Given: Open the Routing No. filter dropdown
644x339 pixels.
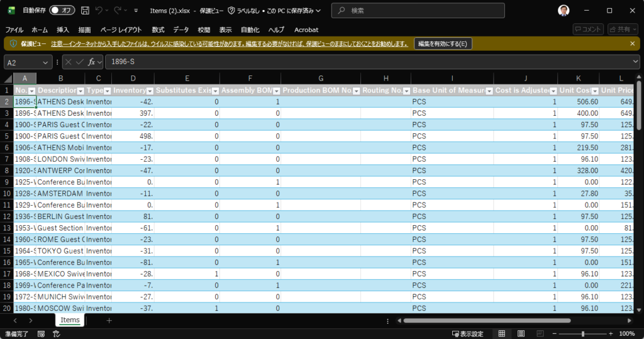Looking at the screenshot, I should click(406, 91).
